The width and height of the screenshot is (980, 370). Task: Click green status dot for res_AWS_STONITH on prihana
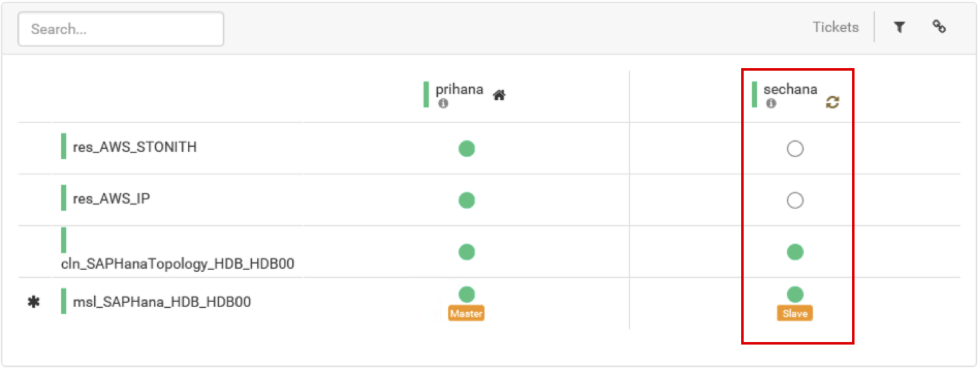point(467,149)
